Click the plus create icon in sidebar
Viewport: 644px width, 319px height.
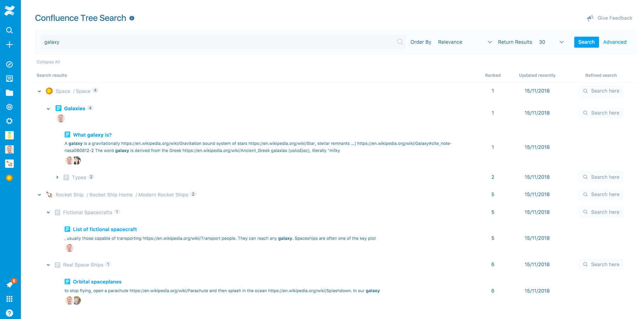(10, 45)
